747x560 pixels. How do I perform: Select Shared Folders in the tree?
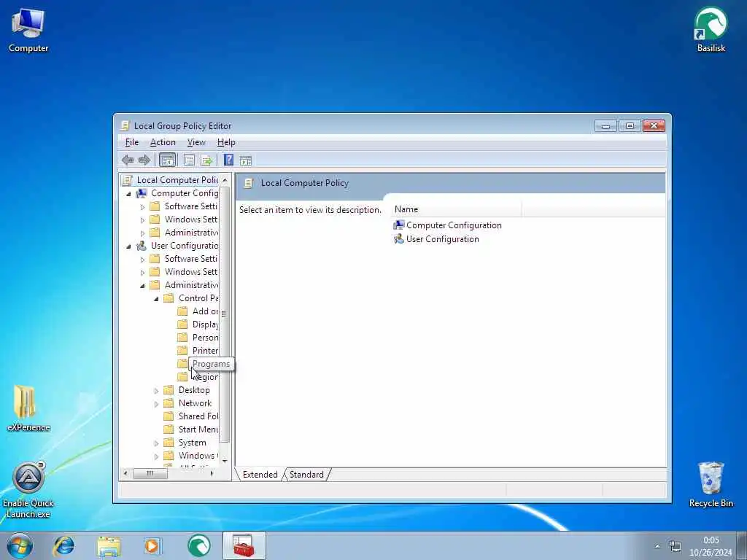[198, 416]
